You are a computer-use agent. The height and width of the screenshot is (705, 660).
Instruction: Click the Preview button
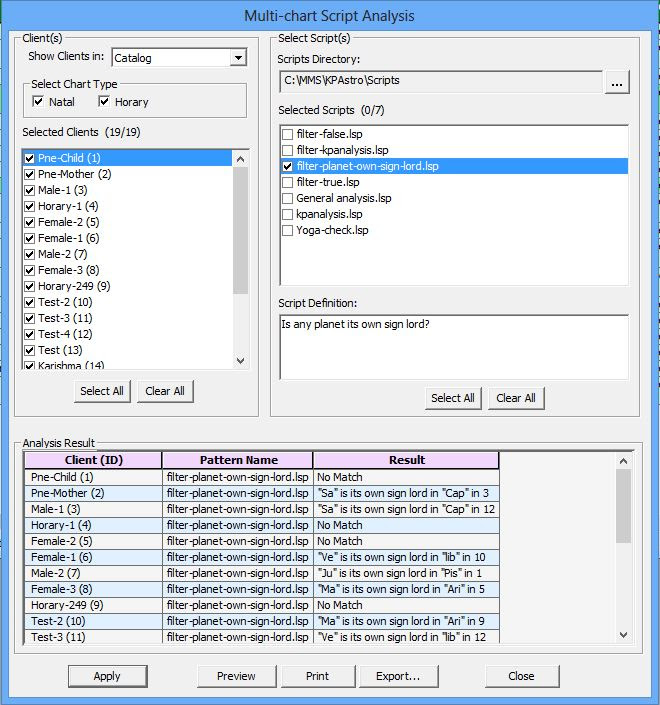(x=236, y=676)
